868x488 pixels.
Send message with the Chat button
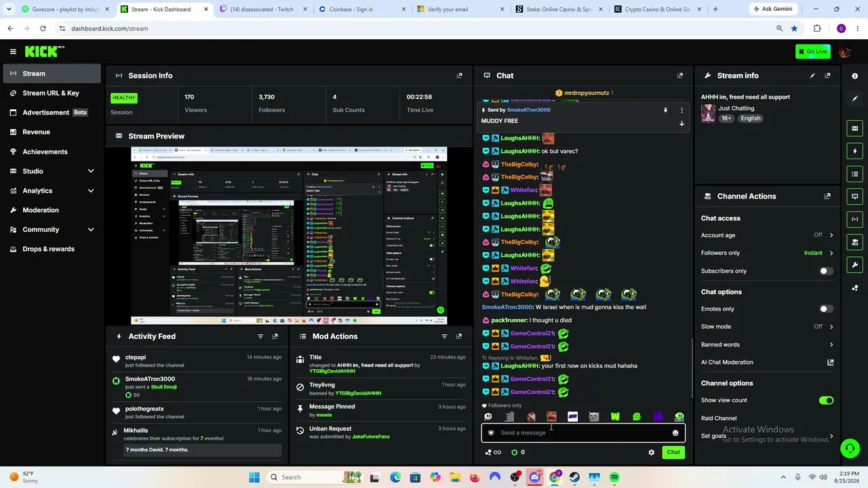coord(673,453)
